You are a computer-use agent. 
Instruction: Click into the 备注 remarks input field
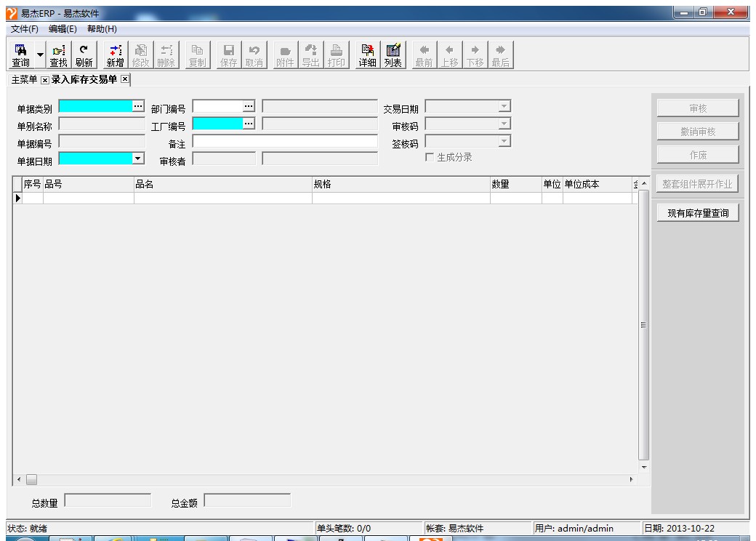tap(285, 141)
